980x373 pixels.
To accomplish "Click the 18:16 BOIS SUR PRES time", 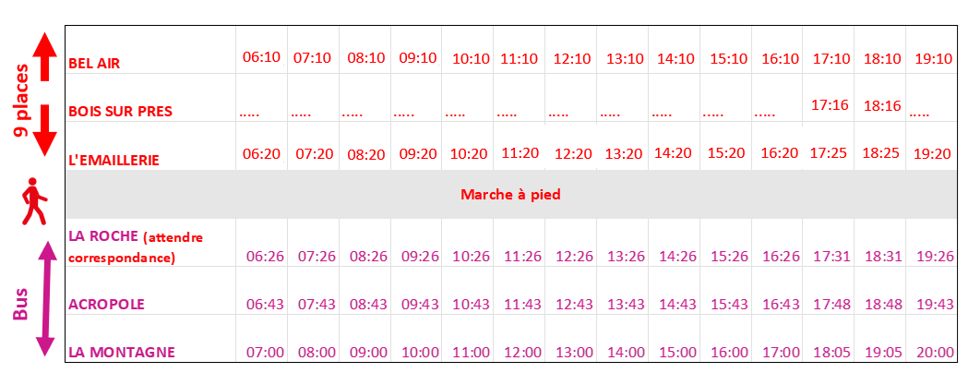I will point(882,106).
